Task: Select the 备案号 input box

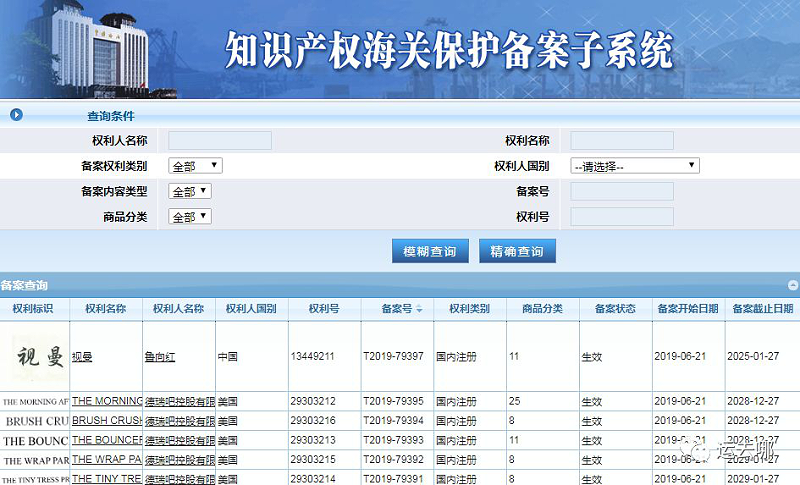Action: [621, 191]
